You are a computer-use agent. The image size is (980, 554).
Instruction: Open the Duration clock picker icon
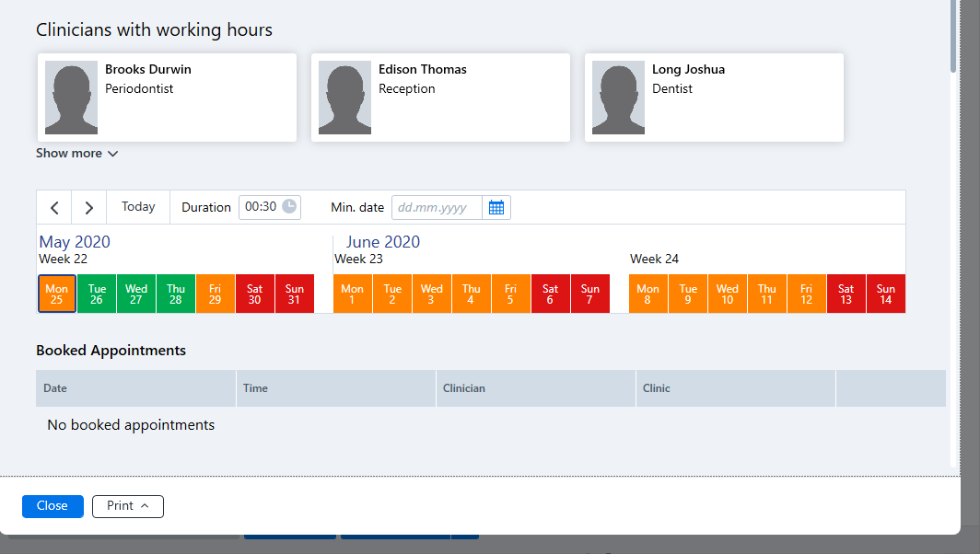(x=289, y=207)
